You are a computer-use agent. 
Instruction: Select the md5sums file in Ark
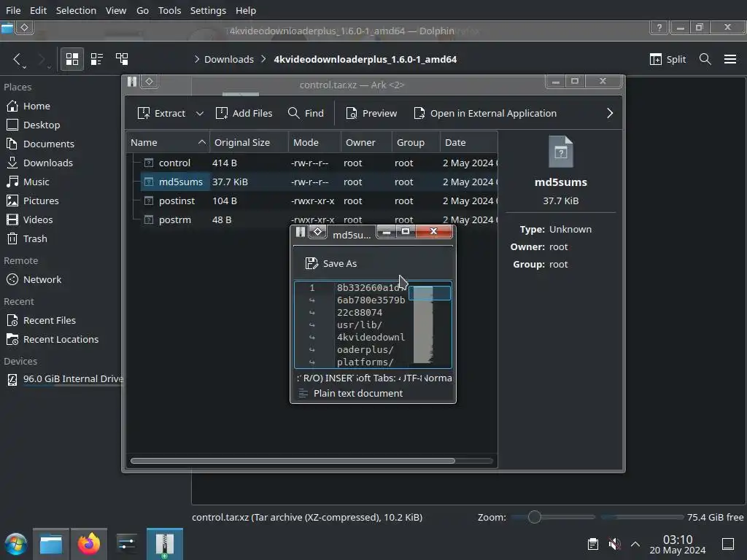(312, 182)
